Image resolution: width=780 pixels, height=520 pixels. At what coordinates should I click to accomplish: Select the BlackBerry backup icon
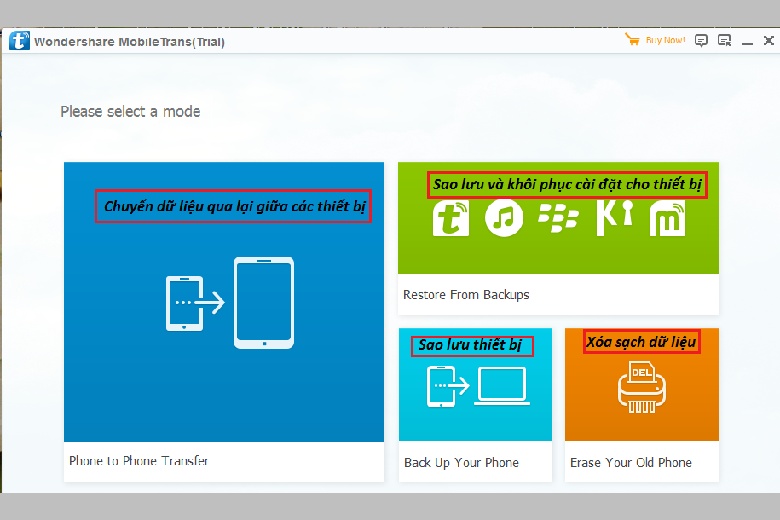[558, 218]
